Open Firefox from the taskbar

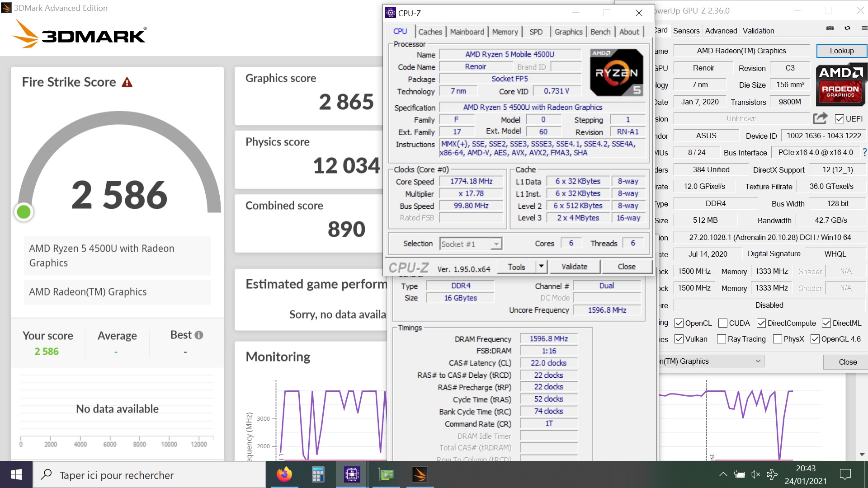click(284, 474)
